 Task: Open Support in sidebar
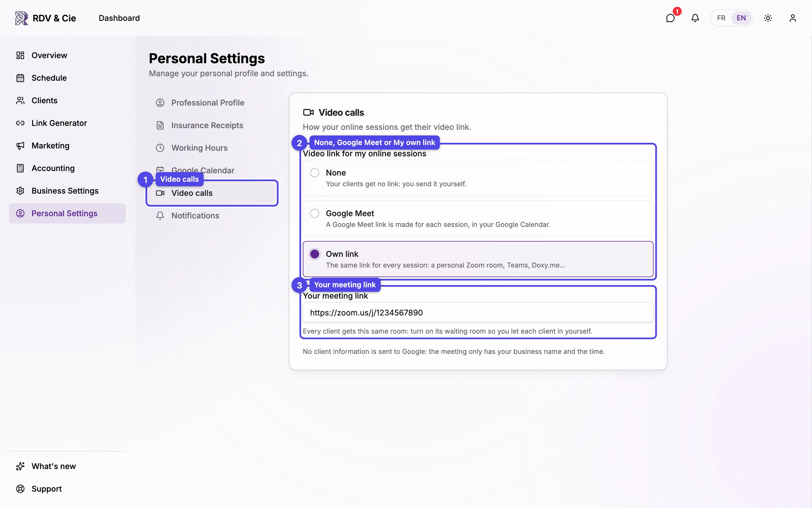67,489
